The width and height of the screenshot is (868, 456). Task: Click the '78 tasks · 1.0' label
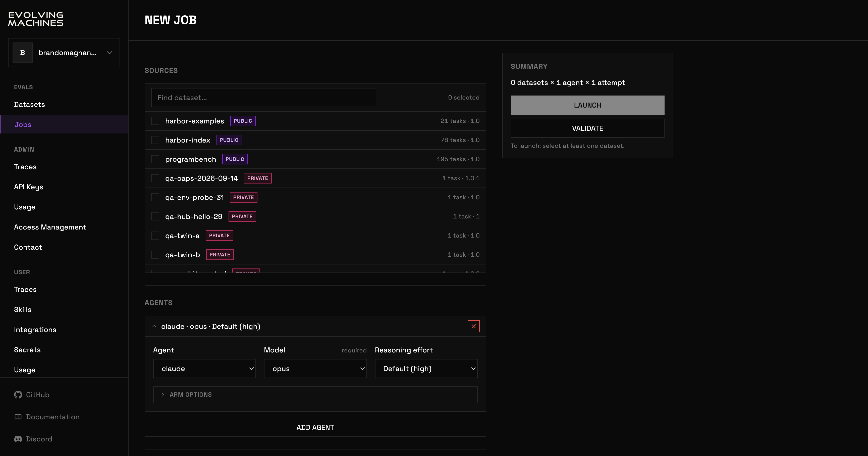pos(460,140)
